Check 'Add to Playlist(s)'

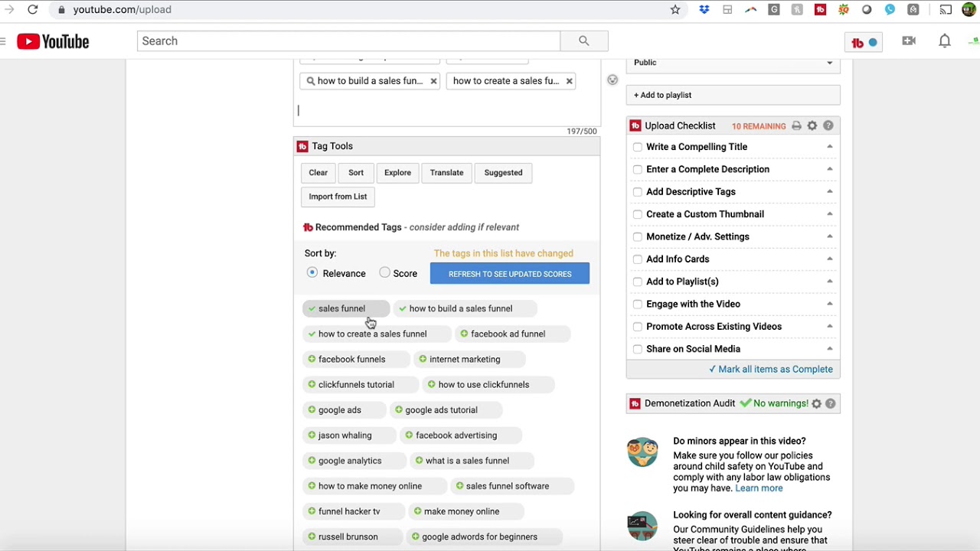click(638, 282)
